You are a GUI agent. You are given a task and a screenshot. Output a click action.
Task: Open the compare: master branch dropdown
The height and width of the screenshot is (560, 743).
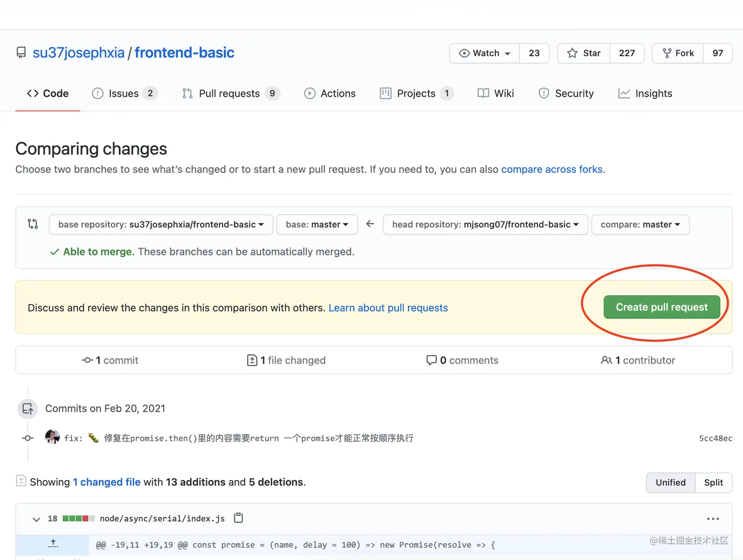click(x=640, y=224)
